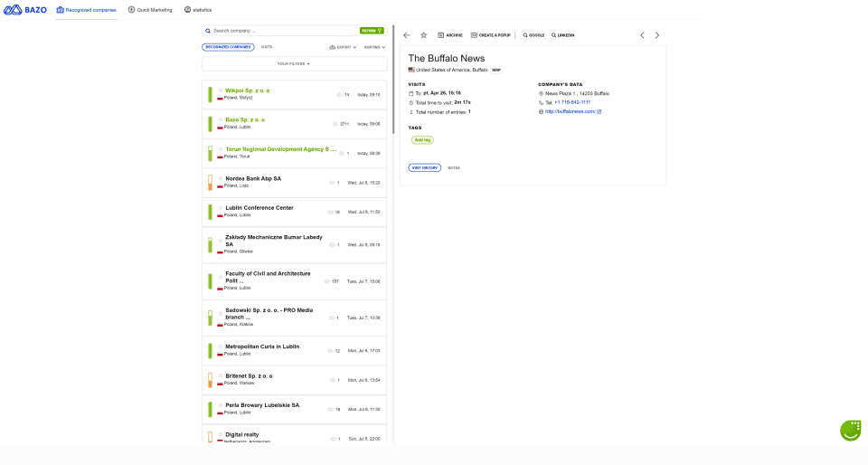The width and height of the screenshot is (868, 465).
Task: Open the buffalonews.com website link
Action: tap(571, 112)
